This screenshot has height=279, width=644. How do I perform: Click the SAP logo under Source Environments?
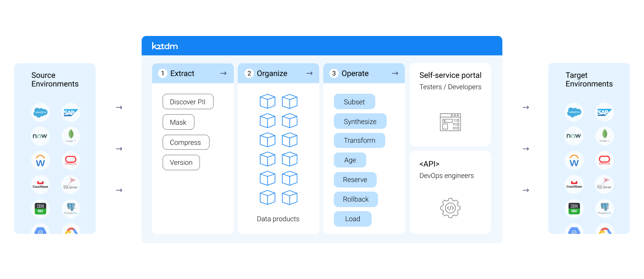tap(71, 112)
